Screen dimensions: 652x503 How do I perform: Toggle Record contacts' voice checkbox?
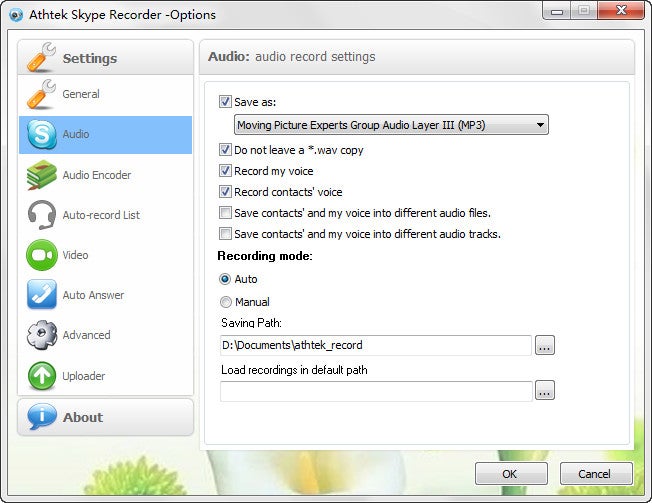[225, 192]
